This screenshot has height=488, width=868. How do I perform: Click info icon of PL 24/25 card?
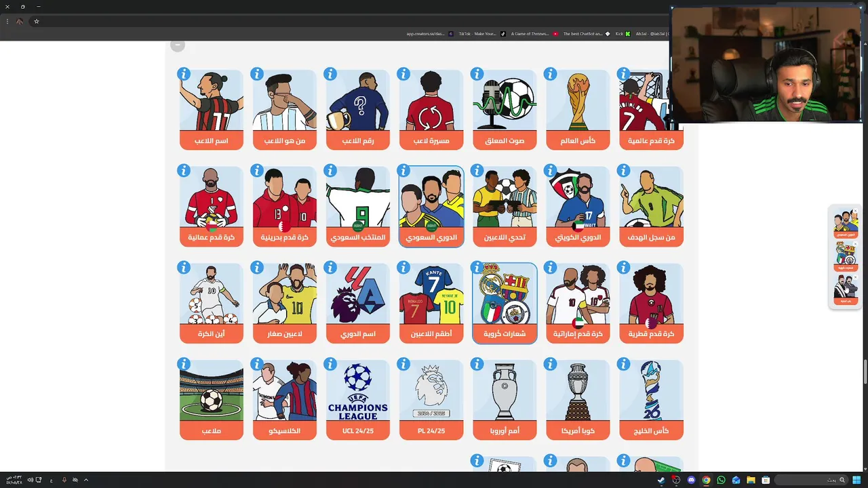[403, 365]
